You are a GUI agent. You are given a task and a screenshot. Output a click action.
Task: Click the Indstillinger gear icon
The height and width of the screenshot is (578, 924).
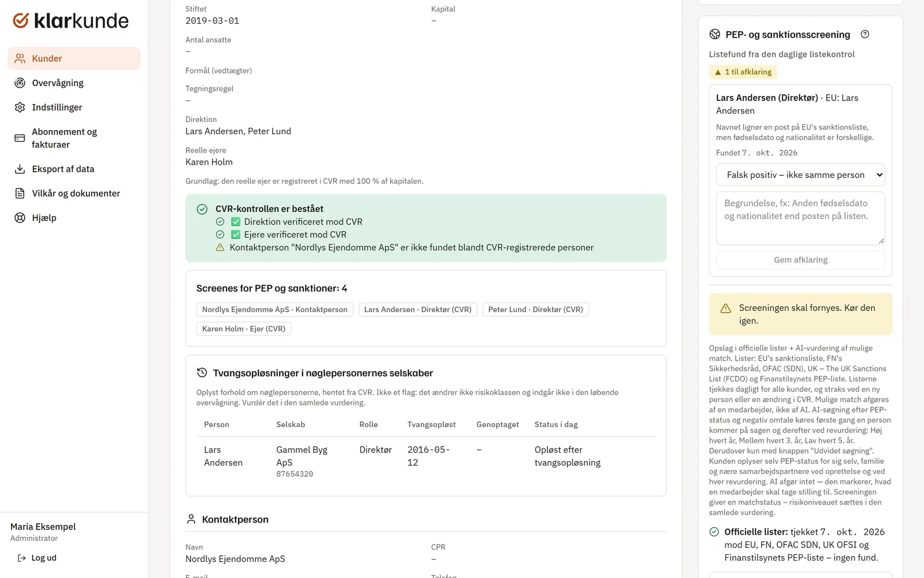point(20,108)
